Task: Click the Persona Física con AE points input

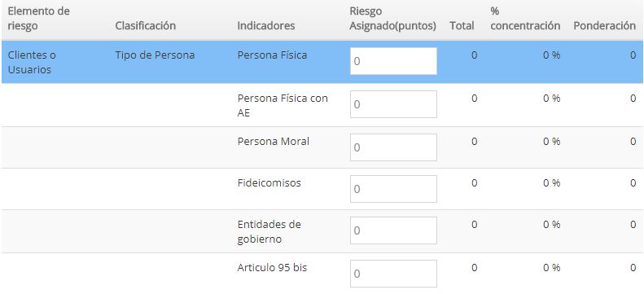Action: click(393, 104)
